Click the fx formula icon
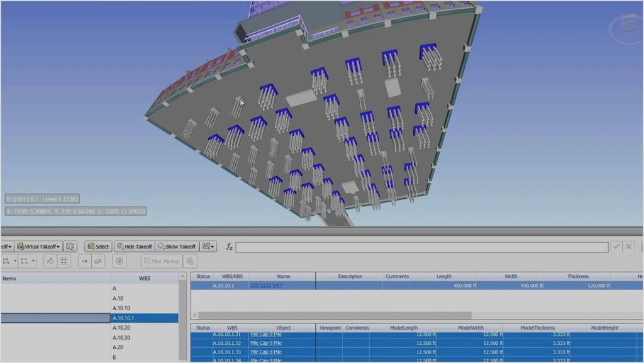 [x=229, y=247]
